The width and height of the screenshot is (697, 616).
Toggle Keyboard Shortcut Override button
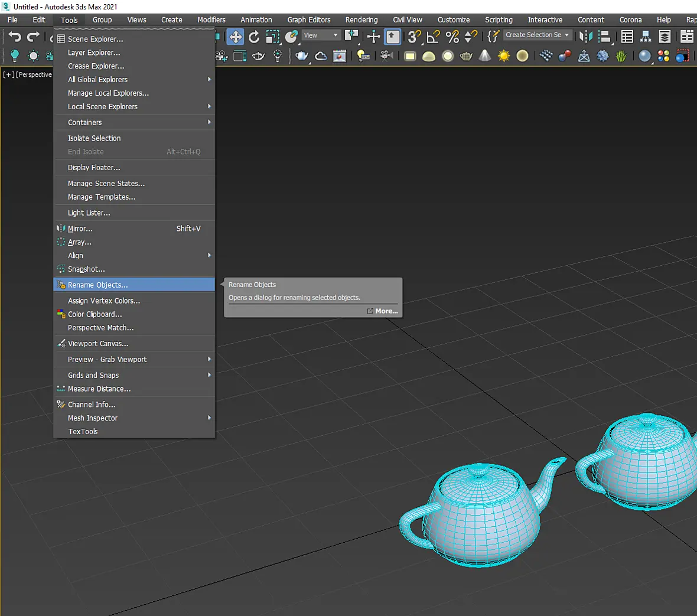(x=393, y=37)
